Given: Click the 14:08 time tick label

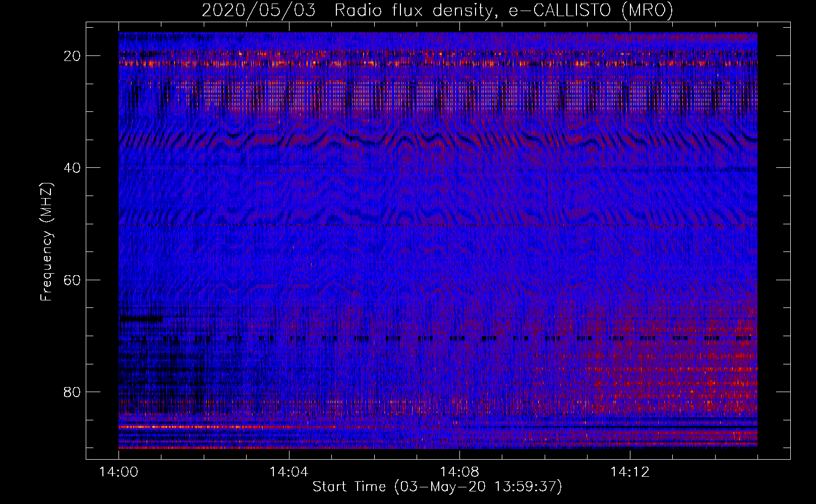Looking at the screenshot, I should (x=459, y=472).
